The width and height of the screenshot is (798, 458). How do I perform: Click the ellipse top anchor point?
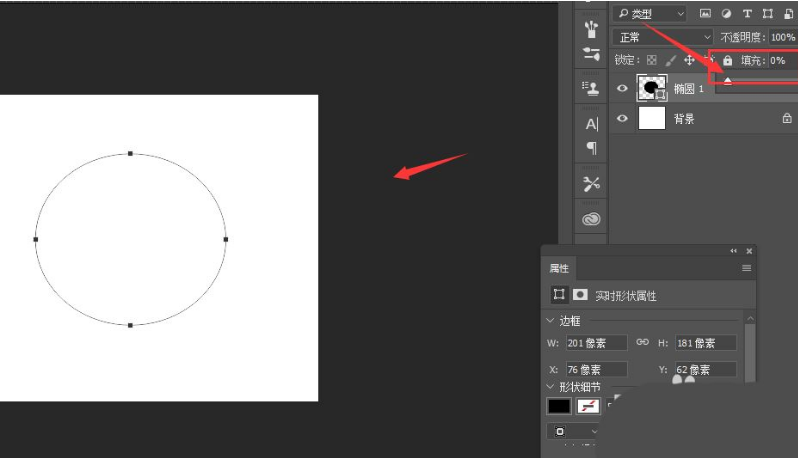[x=130, y=153]
